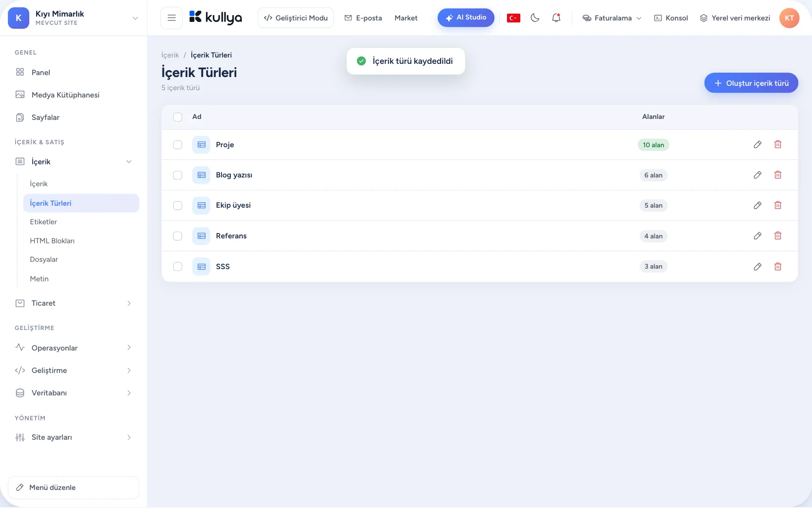Expand the Ticaret sidebar section

pyautogui.click(x=74, y=303)
